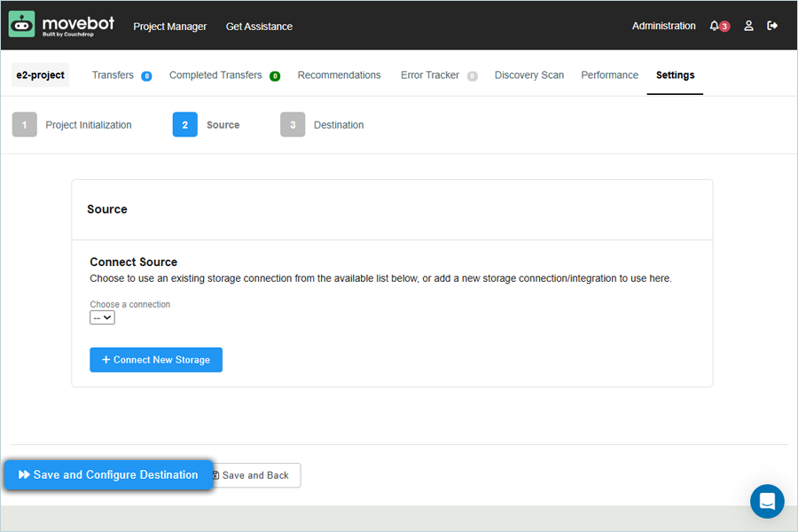
Task: Open the chat support bubble
Action: (767, 501)
